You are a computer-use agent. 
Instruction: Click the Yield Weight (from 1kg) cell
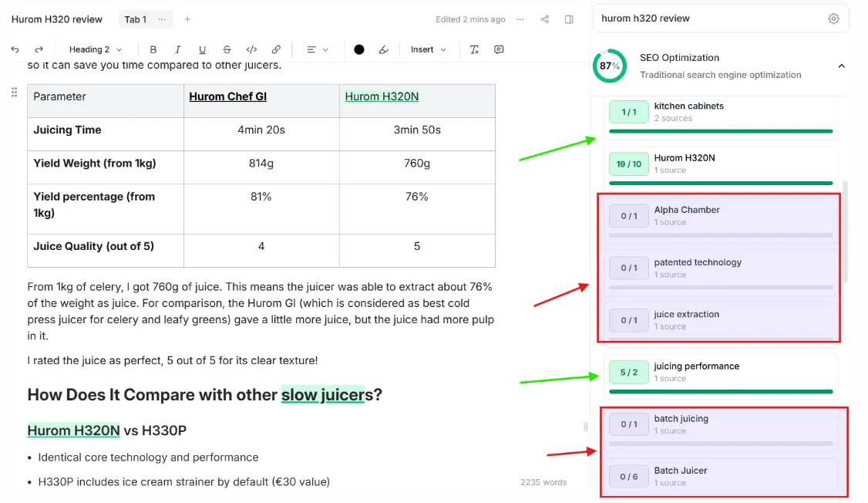pos(106,167)
